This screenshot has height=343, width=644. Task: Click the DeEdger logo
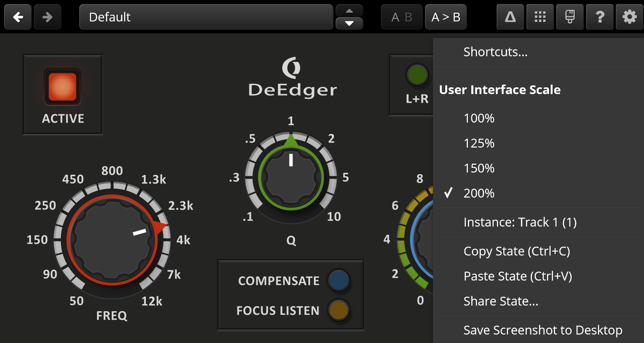pyautogui.click(x=292, y=78)
